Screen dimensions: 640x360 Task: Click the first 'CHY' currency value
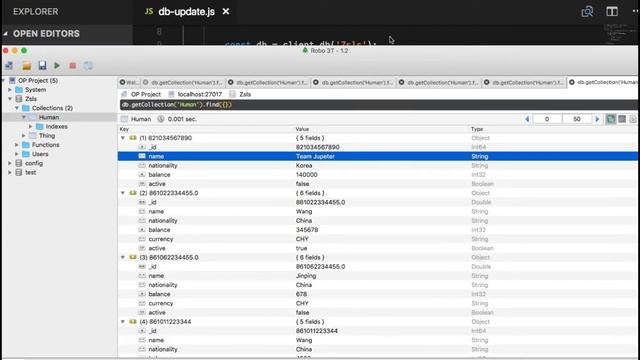tap(302, 239)
